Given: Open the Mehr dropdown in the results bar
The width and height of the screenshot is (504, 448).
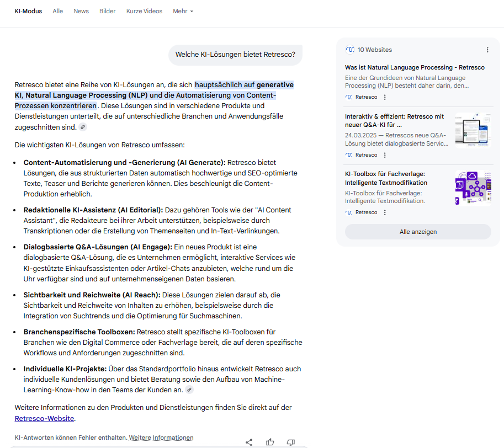Looking at the screenshot, I should click(183, 10).
